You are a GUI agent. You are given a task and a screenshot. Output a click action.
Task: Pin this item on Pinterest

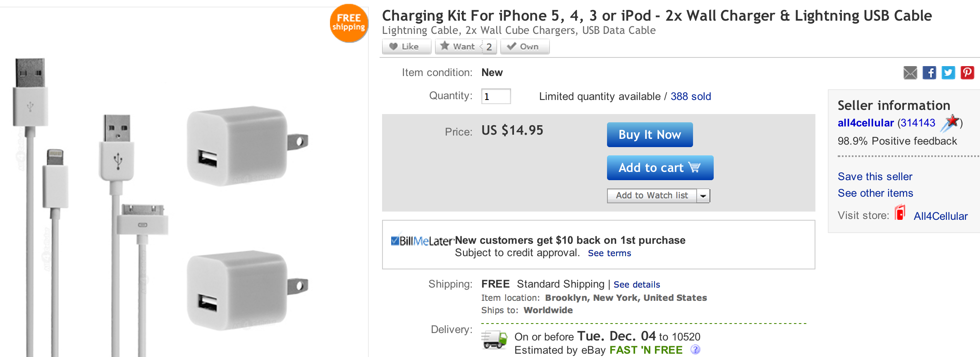pos(967,73)
